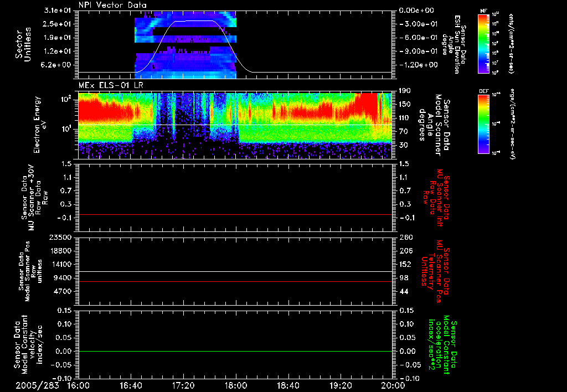Viewport: 567px width, 392px height.
Task: Click the 190 scanner angle tick label
Action: [405, 91]
